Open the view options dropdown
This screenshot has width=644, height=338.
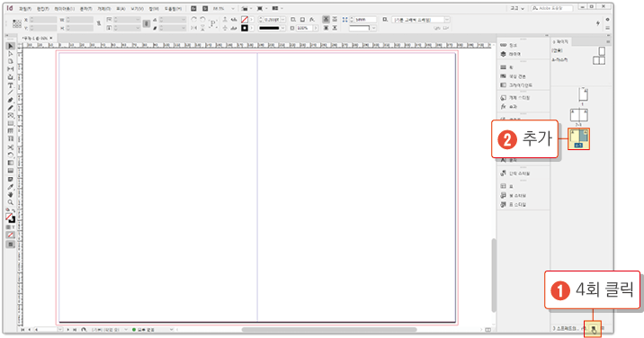(x=246, y=9)
